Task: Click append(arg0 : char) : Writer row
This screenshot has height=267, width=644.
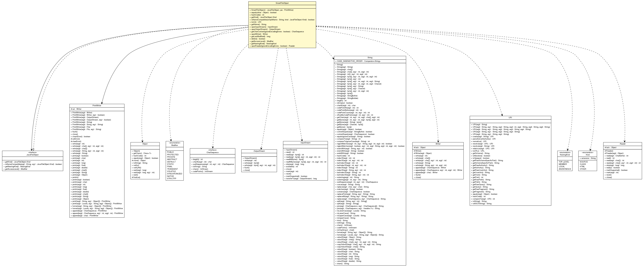Action: [426, 173]
